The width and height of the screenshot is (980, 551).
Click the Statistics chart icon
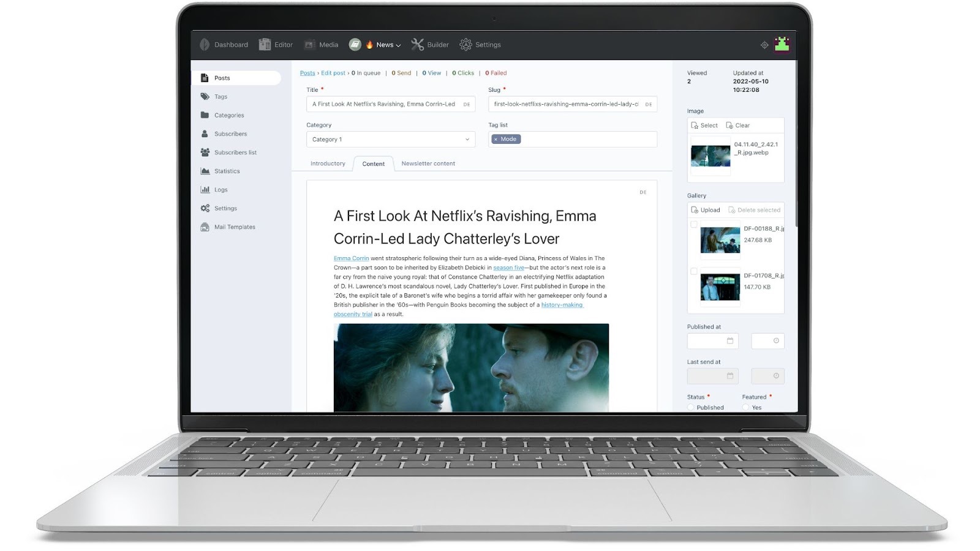point(205,171)
